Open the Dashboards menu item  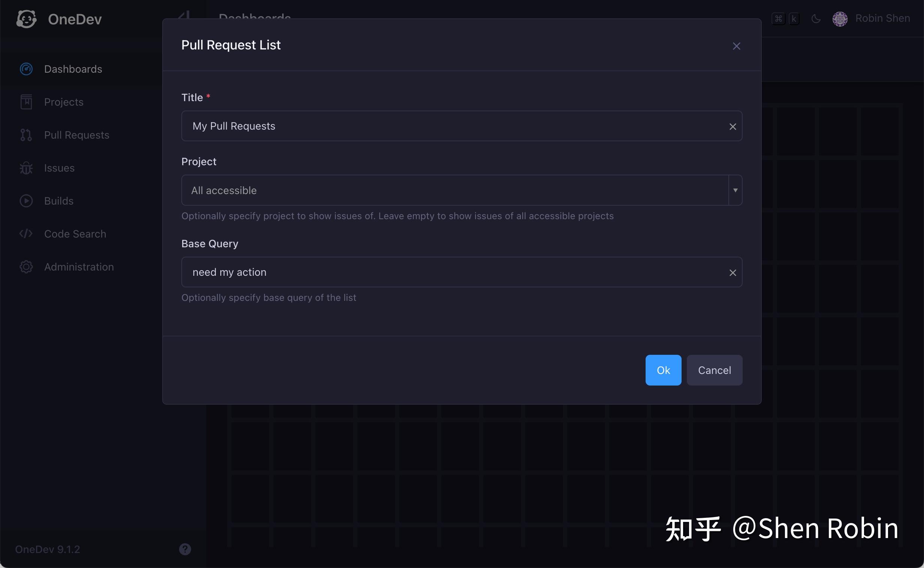click(73, 69)
